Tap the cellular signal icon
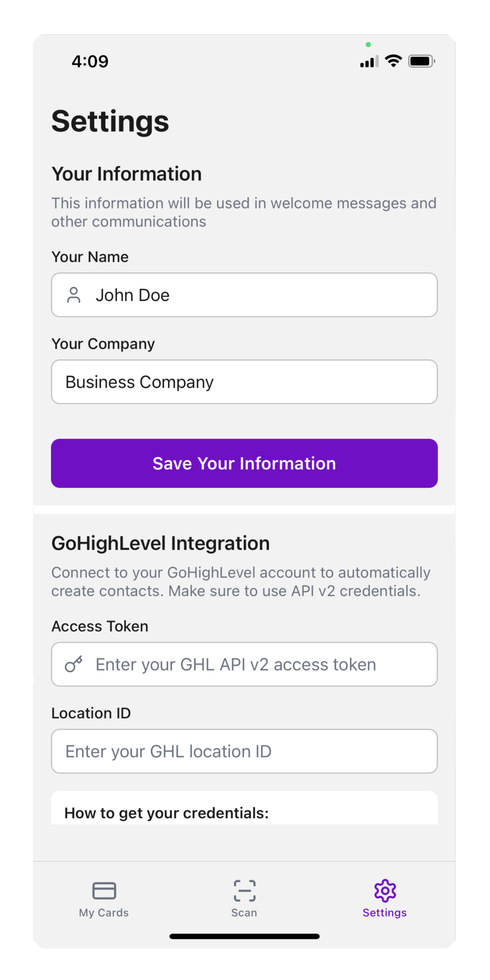 (x=367, y=61)
